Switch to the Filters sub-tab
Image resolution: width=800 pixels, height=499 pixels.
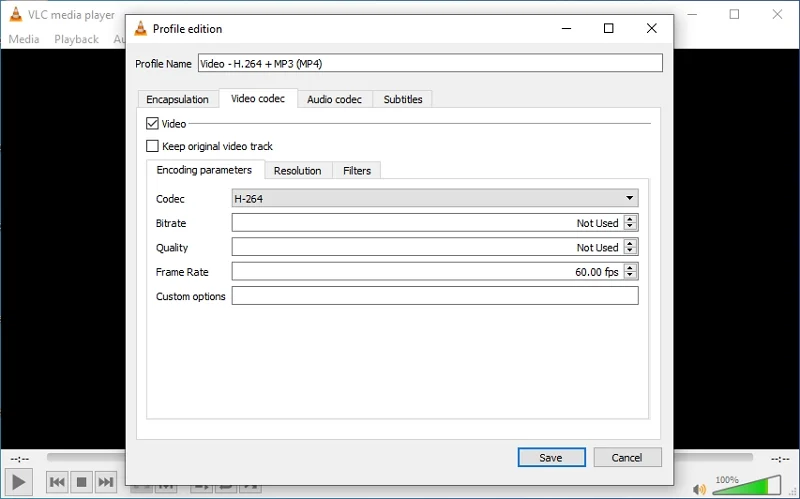coord(357,170)
